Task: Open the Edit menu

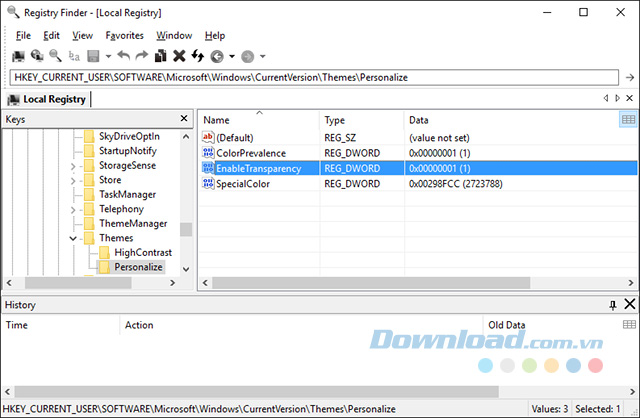Action: coord(51,36)
